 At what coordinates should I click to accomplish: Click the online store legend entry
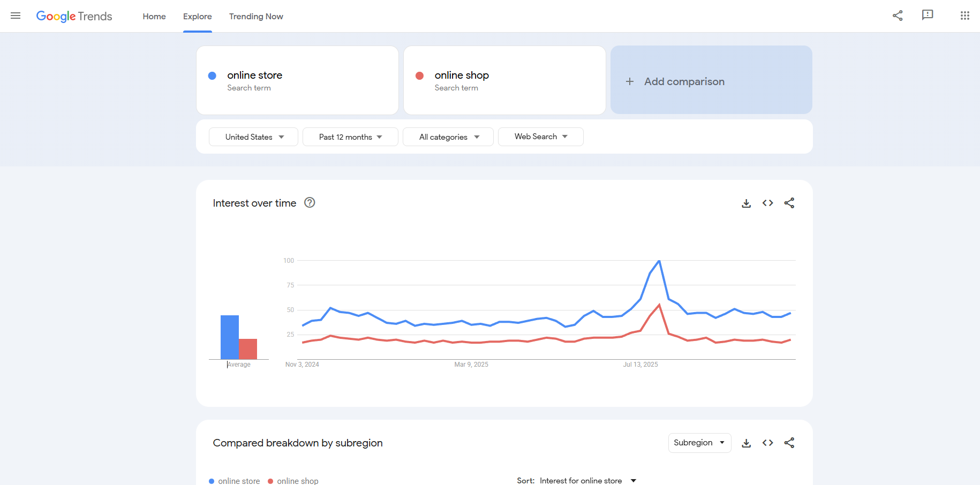pyautogui.click(x=235, y=481)
